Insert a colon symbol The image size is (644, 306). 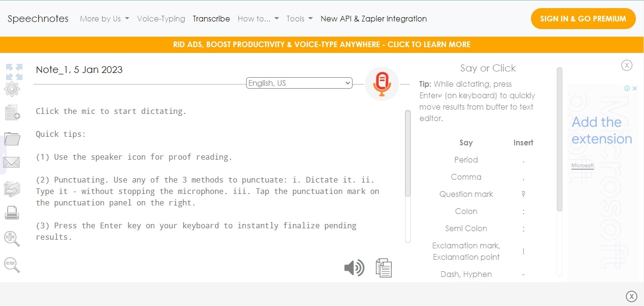tap(523, 212)
